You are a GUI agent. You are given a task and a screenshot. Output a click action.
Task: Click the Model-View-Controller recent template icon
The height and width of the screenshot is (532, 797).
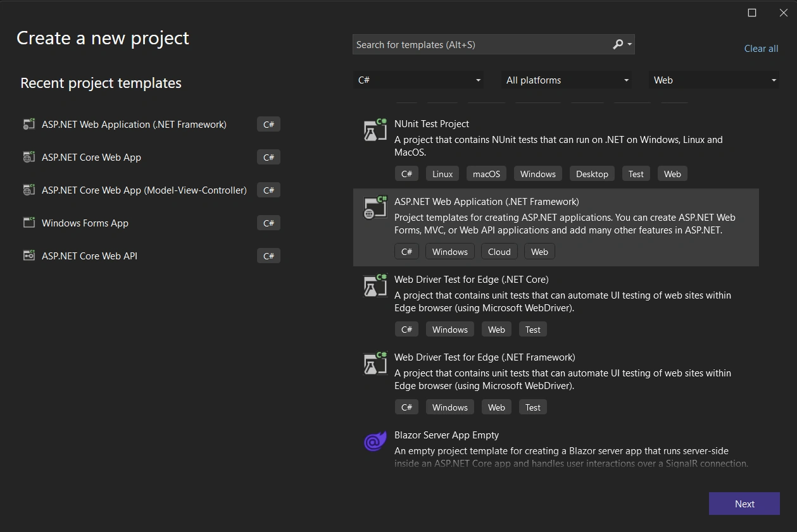(x=28, y=190)
